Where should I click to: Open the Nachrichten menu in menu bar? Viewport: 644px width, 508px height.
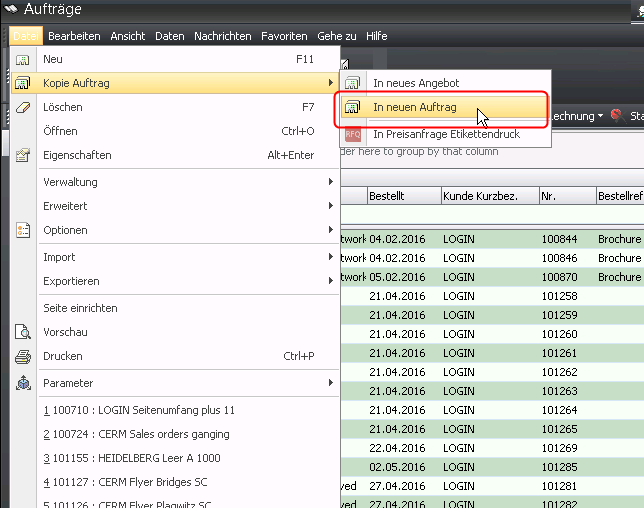223,36
